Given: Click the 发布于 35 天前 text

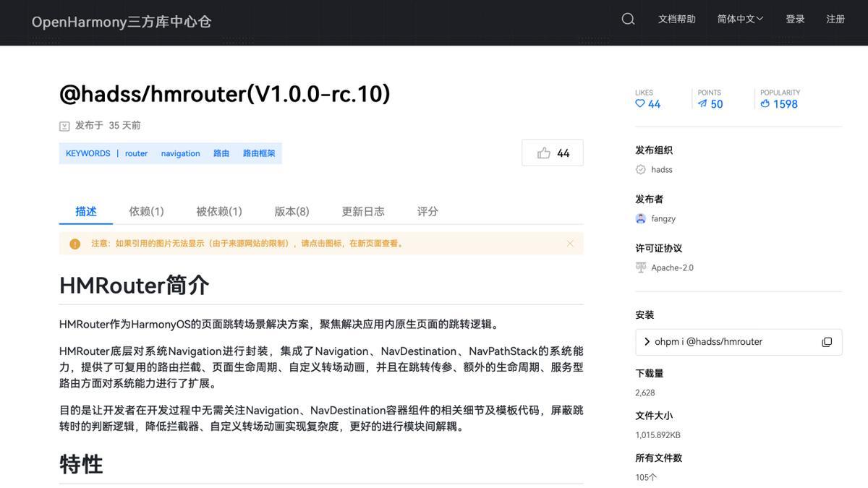Looking at the screenshot, I should coord(108,125).
